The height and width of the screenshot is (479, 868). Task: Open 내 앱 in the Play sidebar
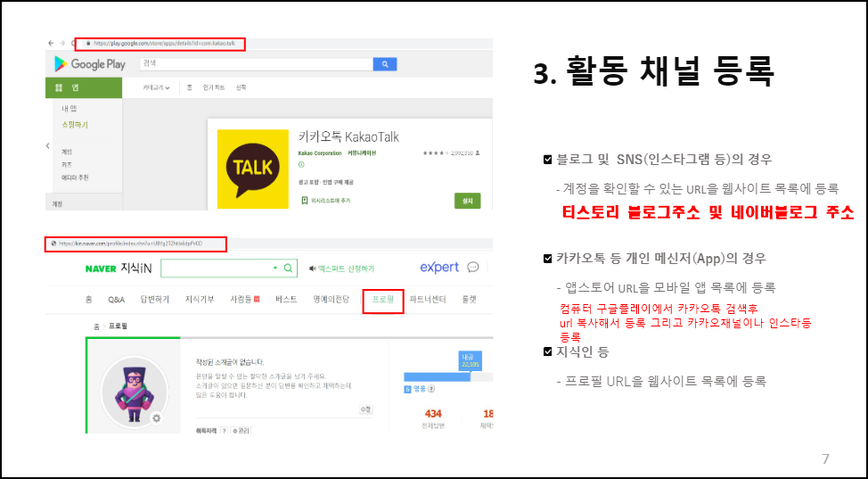tap(70, 109)
